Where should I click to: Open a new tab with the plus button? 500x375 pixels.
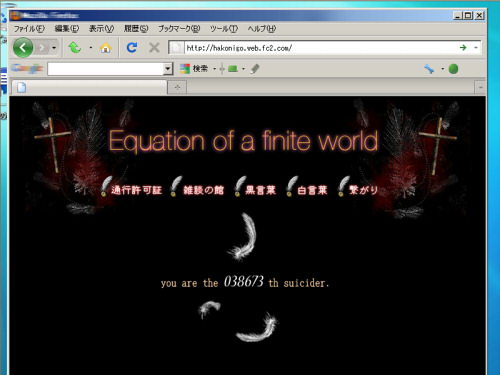177,87
